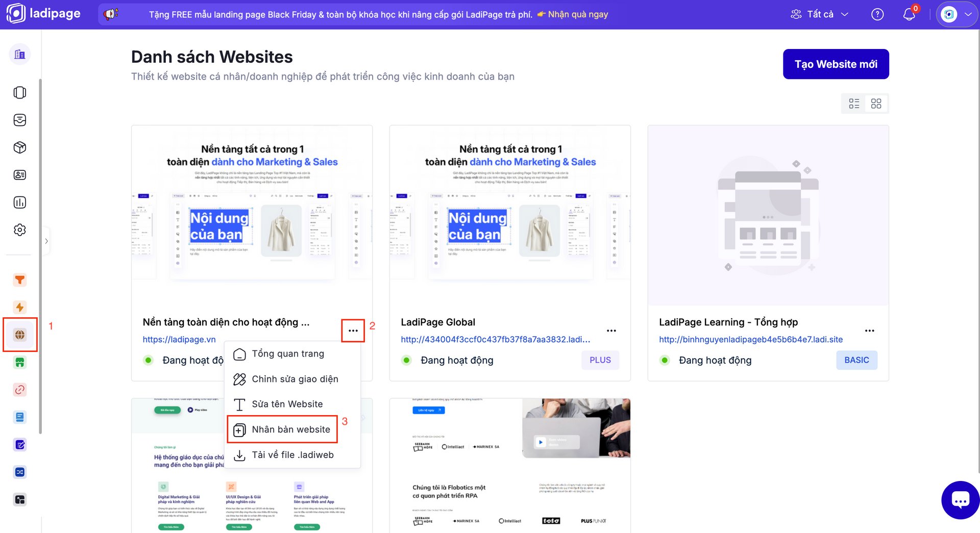The width and height of the screenshot is (980, 533).
Task: Click the notification bell icon
Action: [x=909, y=14]
